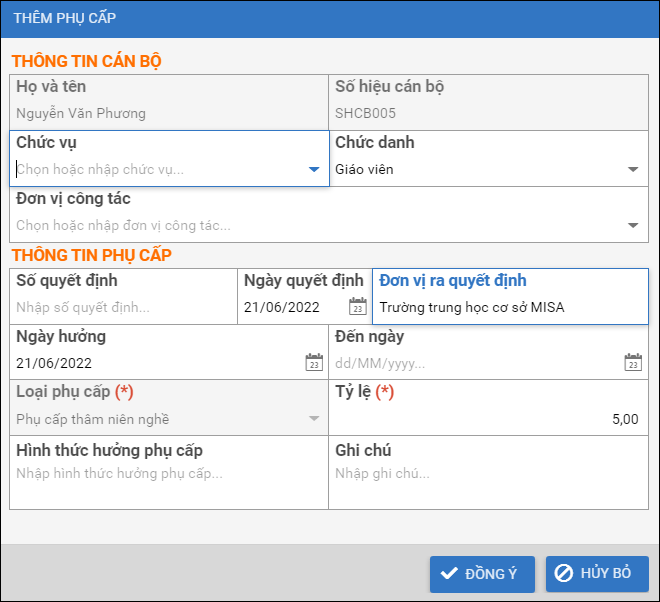Open calendar picker for Đến ngày
This screenshot has height=602, width=660.
point(632,363)
